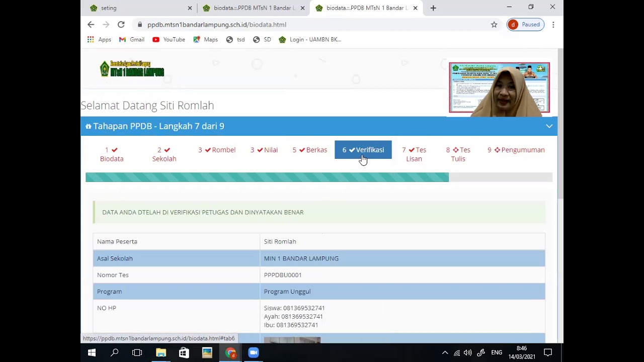Go to step 2 Sekolah
Screen dimensions: 644x362
pyautogui.click(x=164, y=154)
